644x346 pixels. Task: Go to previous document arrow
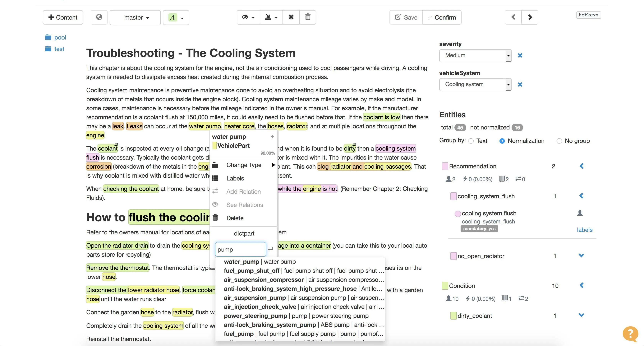[x=513, y=17]
